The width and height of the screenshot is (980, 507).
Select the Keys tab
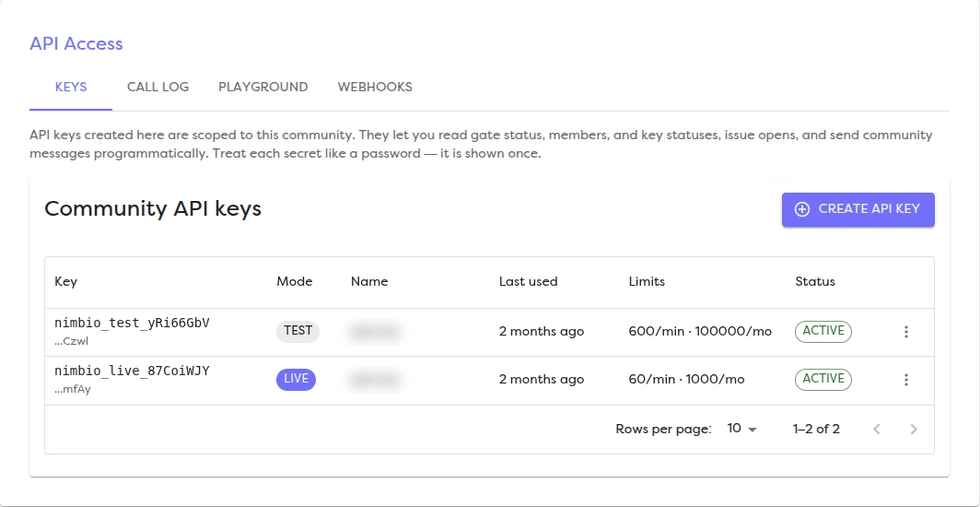(x=71, y=87)
